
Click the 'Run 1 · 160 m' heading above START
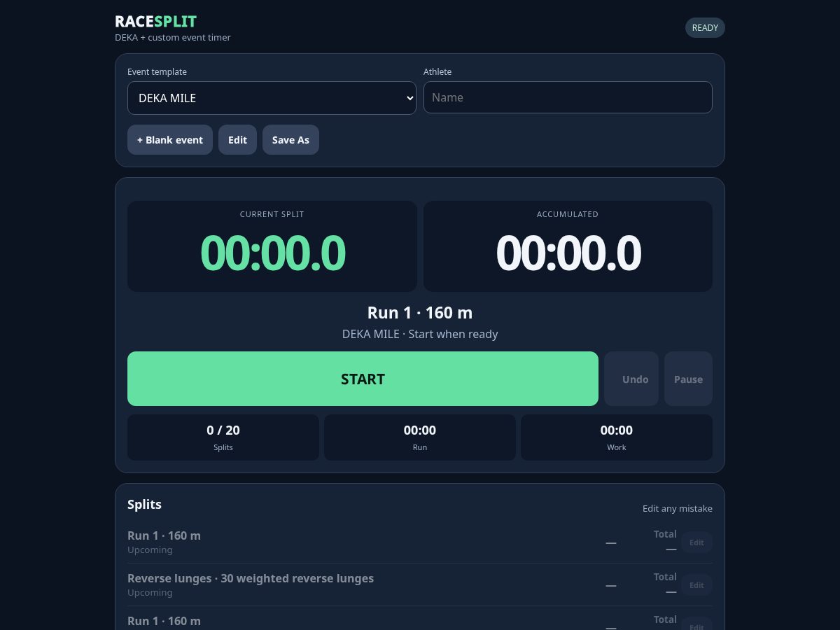coord(420,312)
